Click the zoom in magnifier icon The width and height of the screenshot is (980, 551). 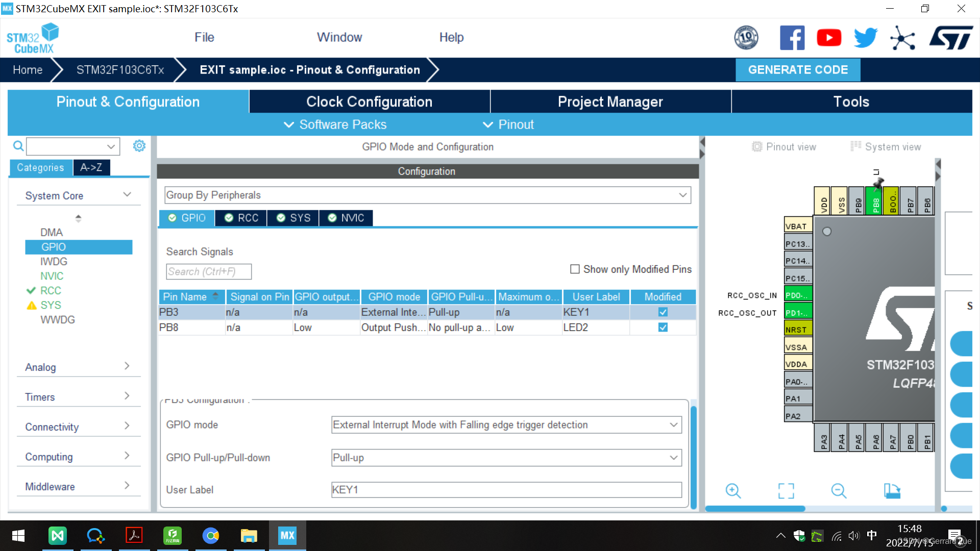[733, 491]
